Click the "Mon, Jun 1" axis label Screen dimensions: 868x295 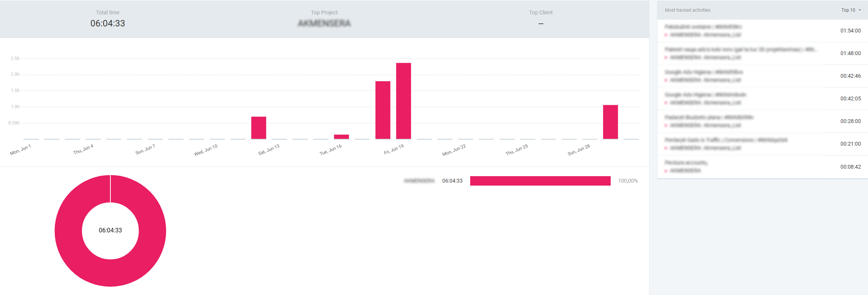click(21, 150)
